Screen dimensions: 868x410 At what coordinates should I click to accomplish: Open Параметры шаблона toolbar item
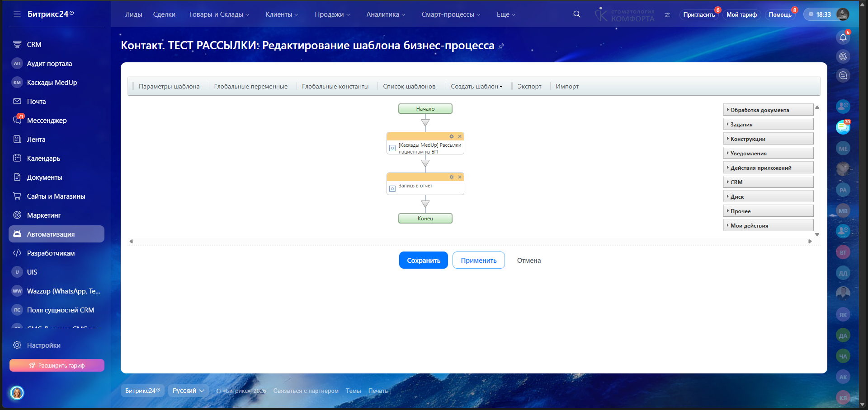[x=169, y=86]
